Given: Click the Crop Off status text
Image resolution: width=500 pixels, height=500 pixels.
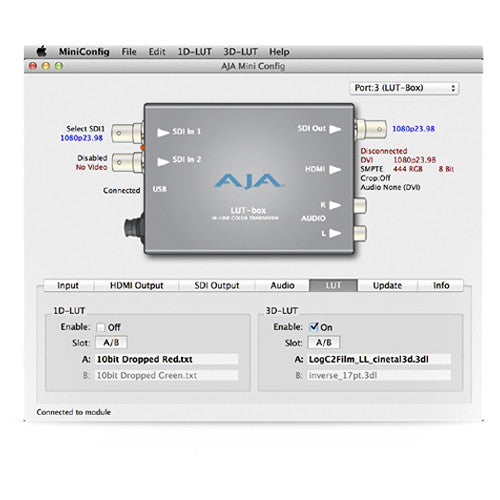Looking at the screenshot, I should [375, 178].
